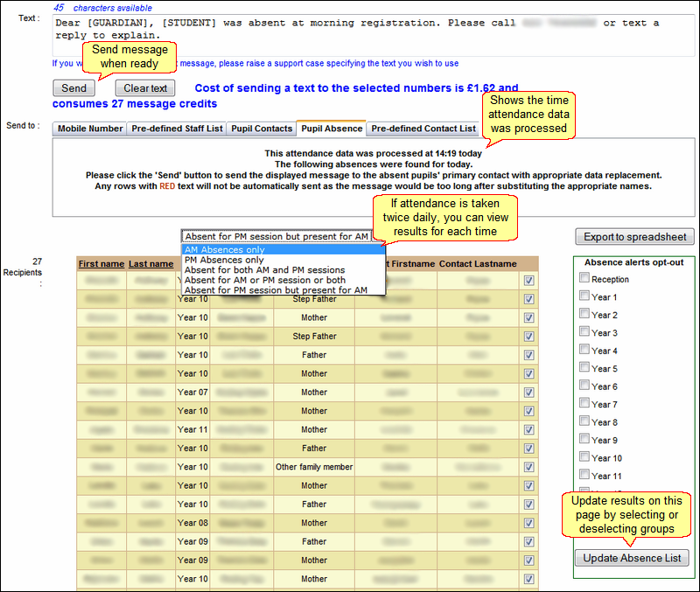
Task: Sort table by Last name header
Action: pyautogui.click(x=150, y=264)
